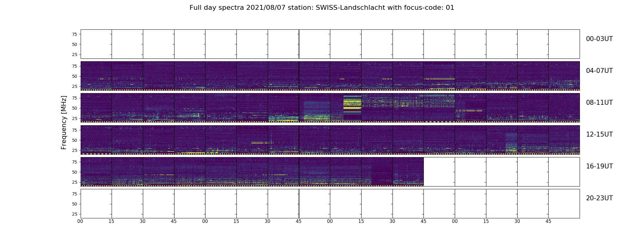Select the "16-19UT" row label
The image size is (644, 245).
(599, 166)
